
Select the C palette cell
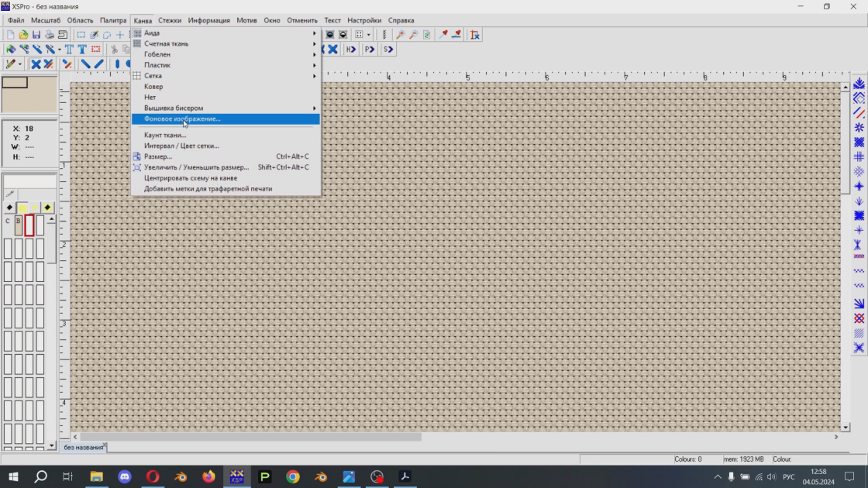pos(8,225)
